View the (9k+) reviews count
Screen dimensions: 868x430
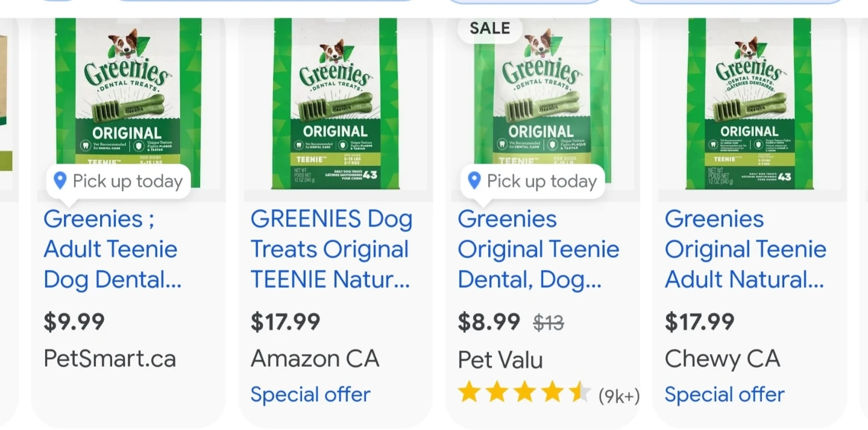tap(619, 396)
